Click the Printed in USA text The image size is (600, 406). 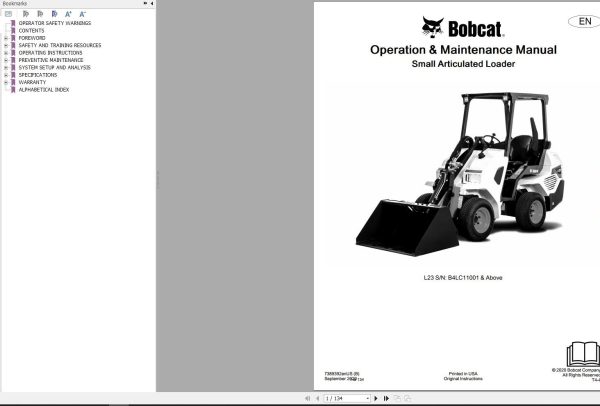(463, 373)
